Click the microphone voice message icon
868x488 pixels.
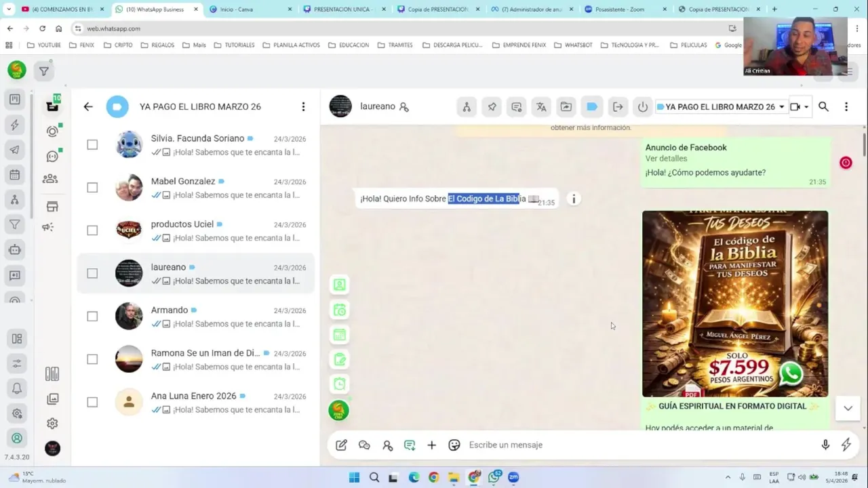[825, 445]
